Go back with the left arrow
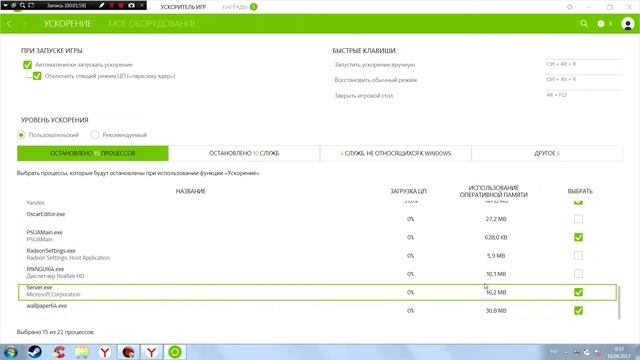640x360 pixels. click(x=9, y=24)
